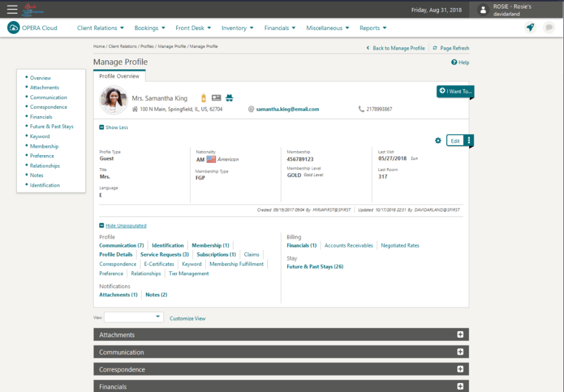Image resolution: width=564 pixels, height=392 pixels.
Task: Click the Page Refresh icon
Action: (x=435, y=48)
